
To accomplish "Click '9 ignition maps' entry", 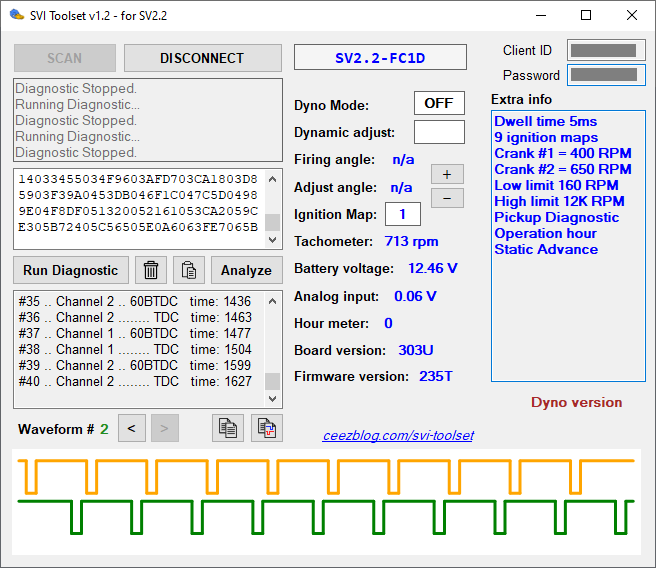I will point(546,137).
